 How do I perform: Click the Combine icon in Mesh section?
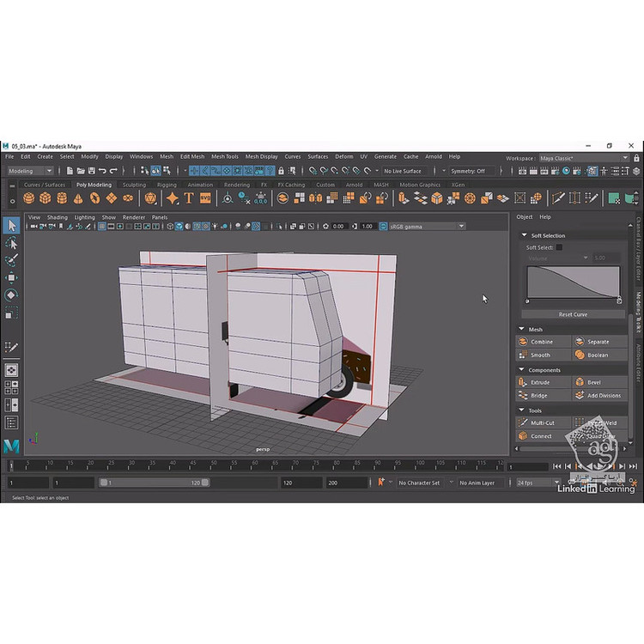pyautogui.click(x=524, y=342)
